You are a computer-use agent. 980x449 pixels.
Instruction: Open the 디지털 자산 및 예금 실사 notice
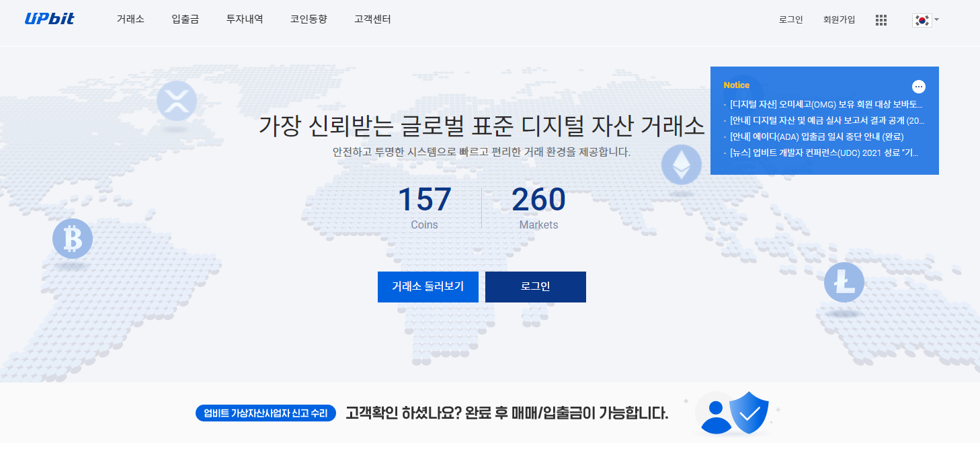pyautogui.click(x=827, y=121)
